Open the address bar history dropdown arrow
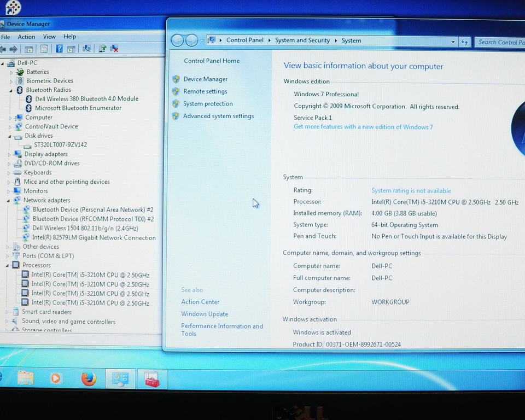Image resolution: width=525 pixels, height=420 pixels. coord(453,42)
